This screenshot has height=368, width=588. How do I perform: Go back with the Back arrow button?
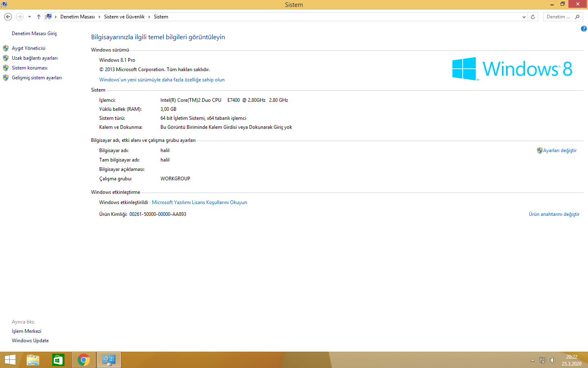[x=8, y=17]
